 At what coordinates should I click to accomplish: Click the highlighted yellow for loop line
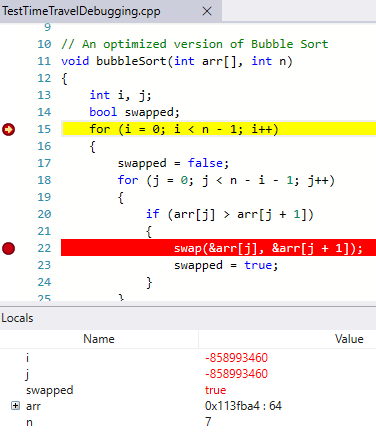[x=218, y=129]
